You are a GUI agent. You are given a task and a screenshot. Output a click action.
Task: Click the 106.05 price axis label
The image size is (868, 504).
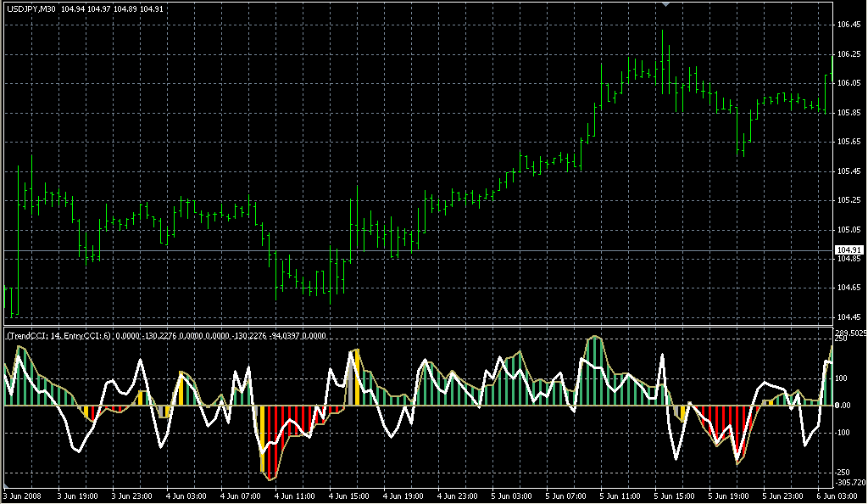point(848,83)
